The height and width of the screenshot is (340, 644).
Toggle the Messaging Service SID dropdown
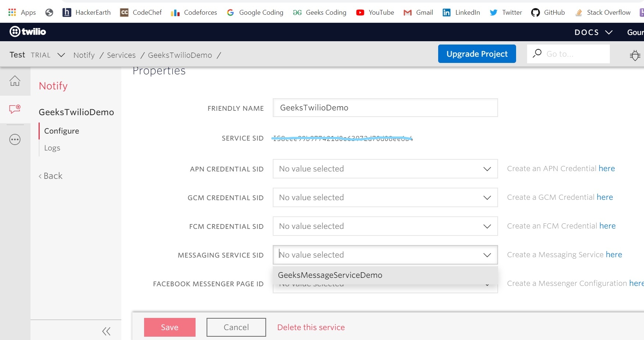(385, 255)
